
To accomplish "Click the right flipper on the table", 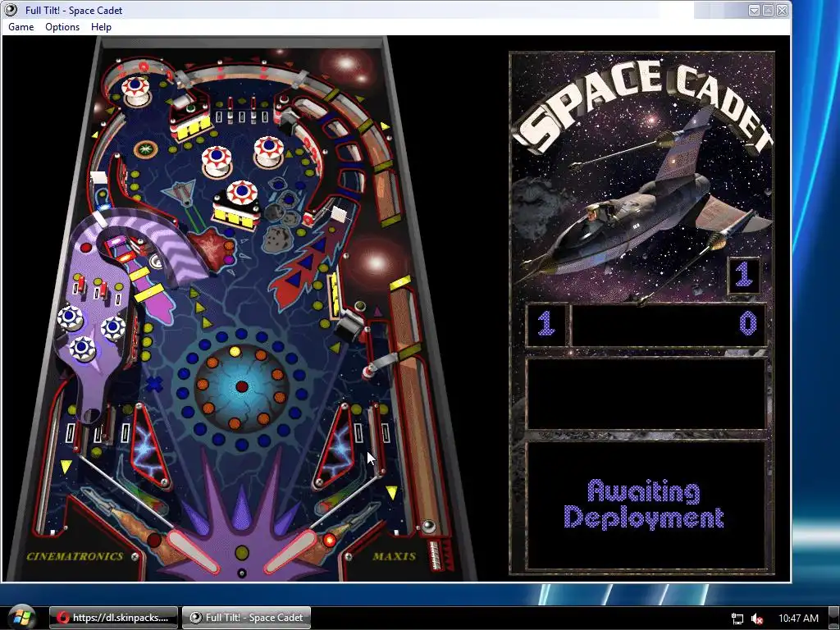I will click(x=291, y=551).
